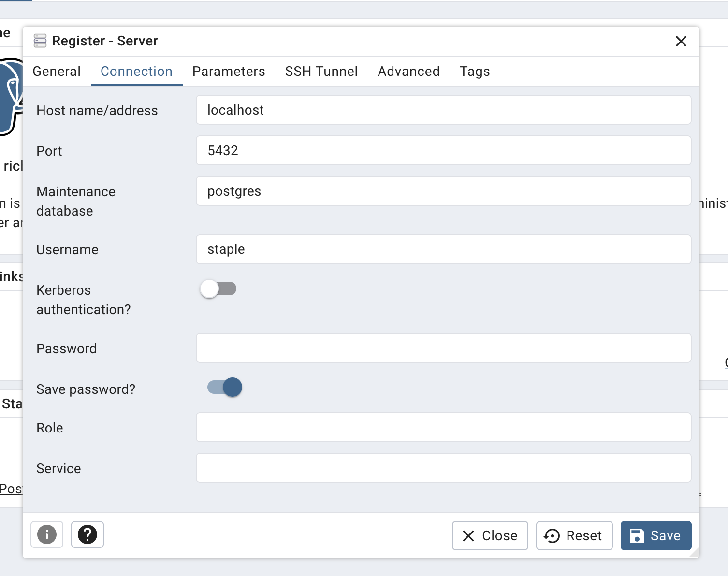Enable Kerberos authentication toggle
The width and height of the screenshot is (728, 576).
click(218, 289)
